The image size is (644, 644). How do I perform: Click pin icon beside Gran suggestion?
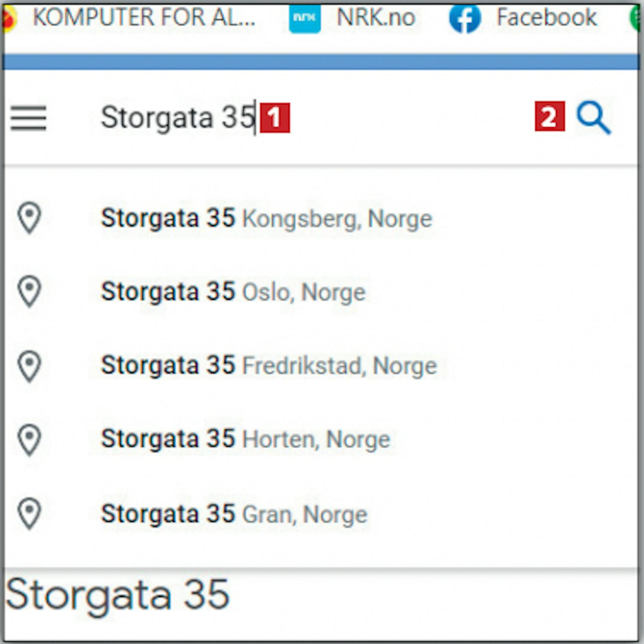point(29,514)
